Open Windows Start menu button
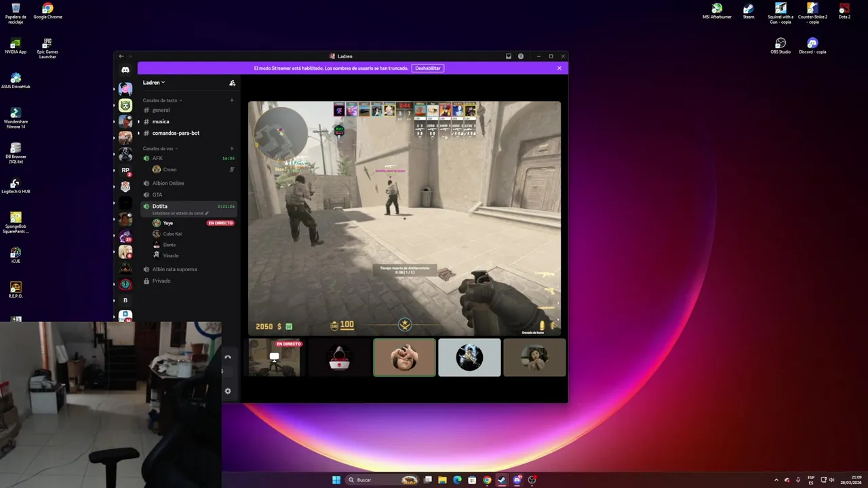The height and width of the screenshot is (488, 868). click(336, 480)
